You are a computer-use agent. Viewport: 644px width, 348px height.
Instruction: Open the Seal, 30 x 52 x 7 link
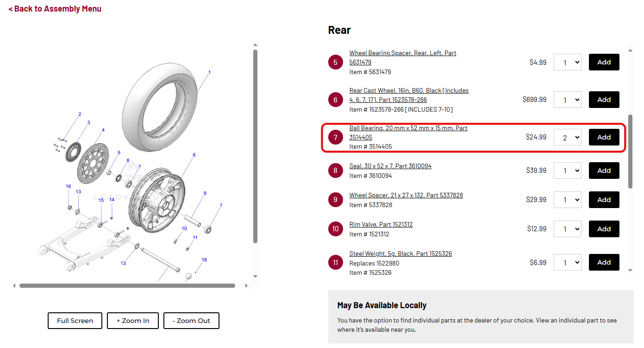click(x=390, y=166)
